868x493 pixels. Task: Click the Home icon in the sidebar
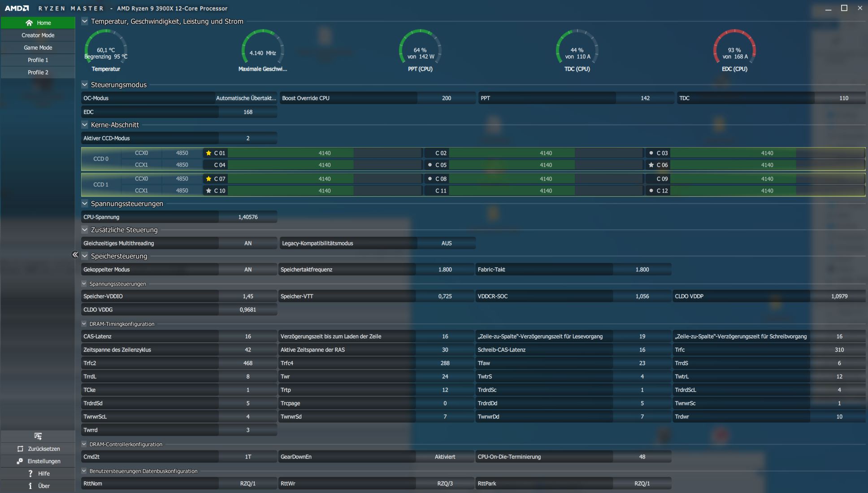tap(29, 23)
